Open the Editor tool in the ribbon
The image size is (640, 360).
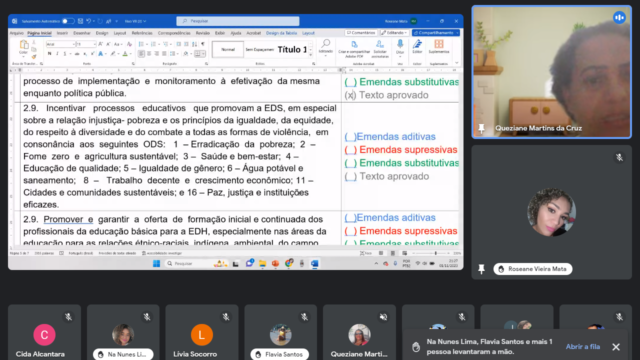417,47
